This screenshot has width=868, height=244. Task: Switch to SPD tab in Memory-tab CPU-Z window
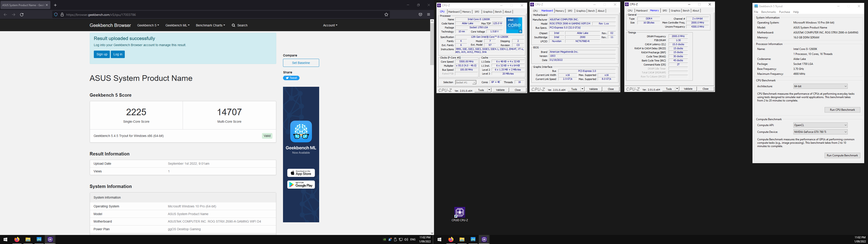tap(665, 11)
